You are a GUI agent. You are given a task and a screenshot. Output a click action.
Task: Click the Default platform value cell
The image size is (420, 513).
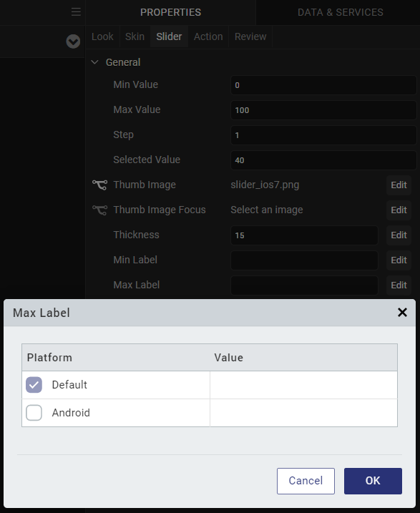point(303,385)
